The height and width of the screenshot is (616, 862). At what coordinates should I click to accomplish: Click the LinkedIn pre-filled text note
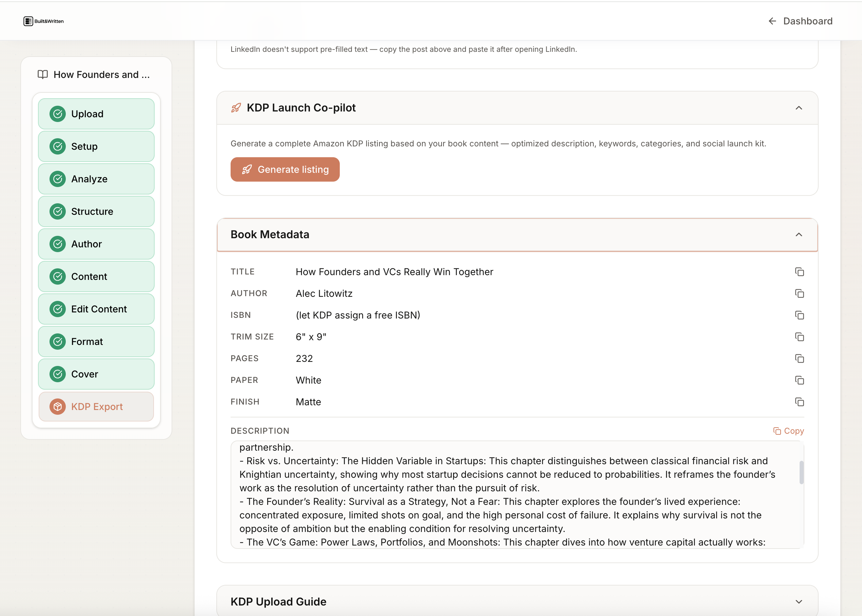click(x=404, y=49)
